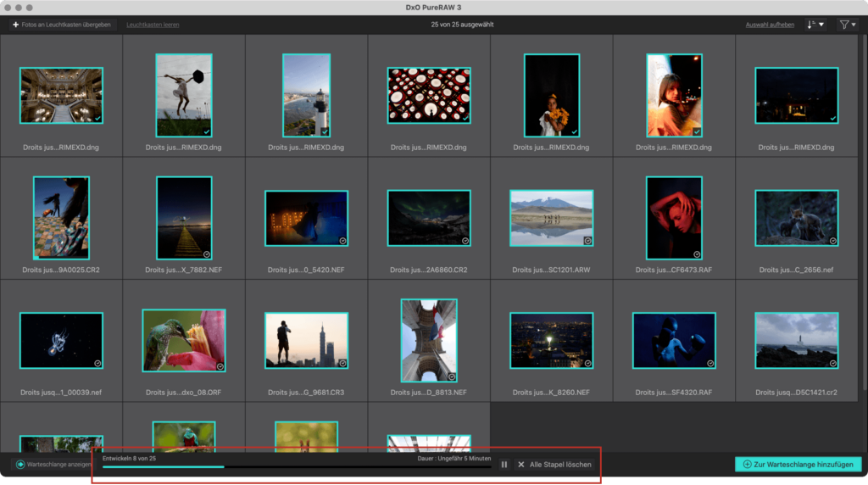Toggle checkmark on girl with yellow flowers photo

(574, 131)
